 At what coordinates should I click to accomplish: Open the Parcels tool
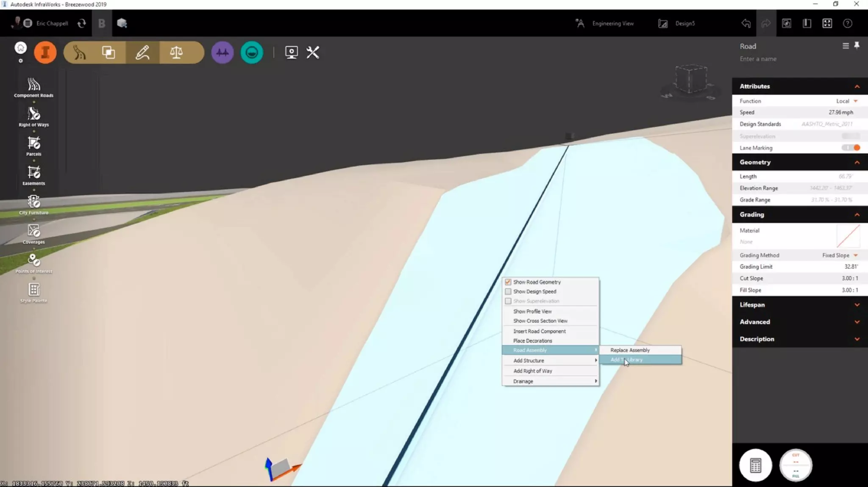point(33,146)
